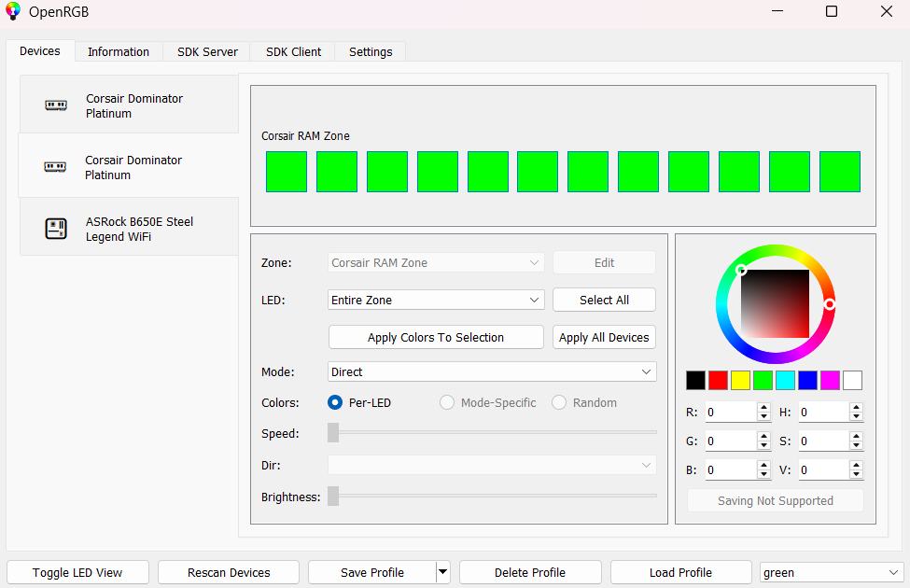Image resolution: width=910 pixels, height=588 pixels.
Task: Click the Saving Not Supported button
Action: point(776,500)
